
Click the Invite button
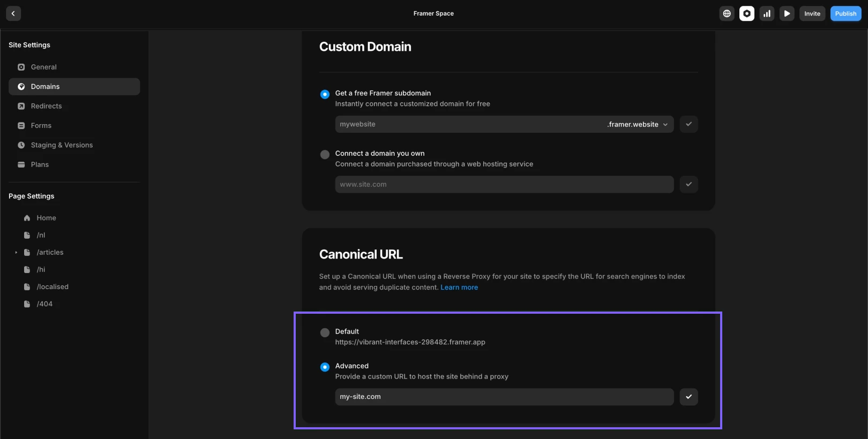812,13
